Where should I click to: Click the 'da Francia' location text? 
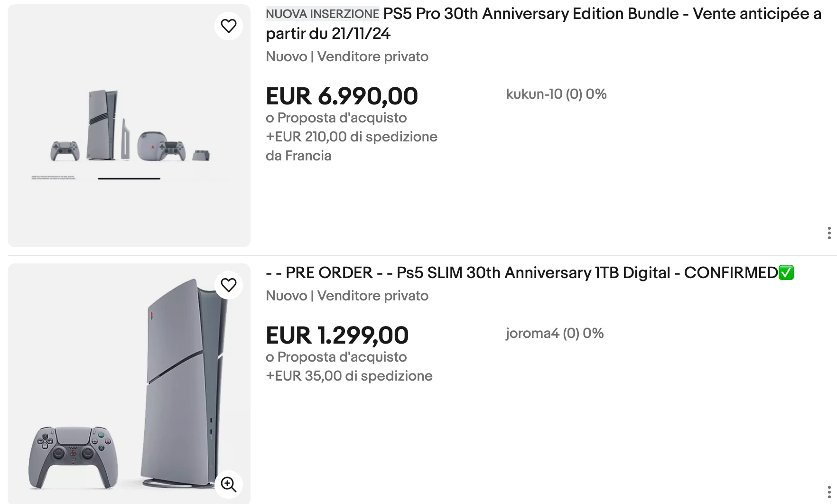(x=298, y=156)
